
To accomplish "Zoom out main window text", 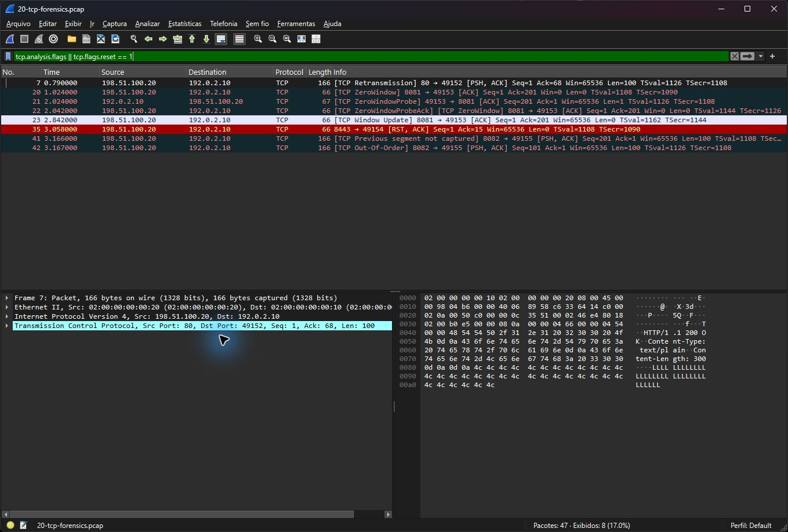I will click(273, 39).
